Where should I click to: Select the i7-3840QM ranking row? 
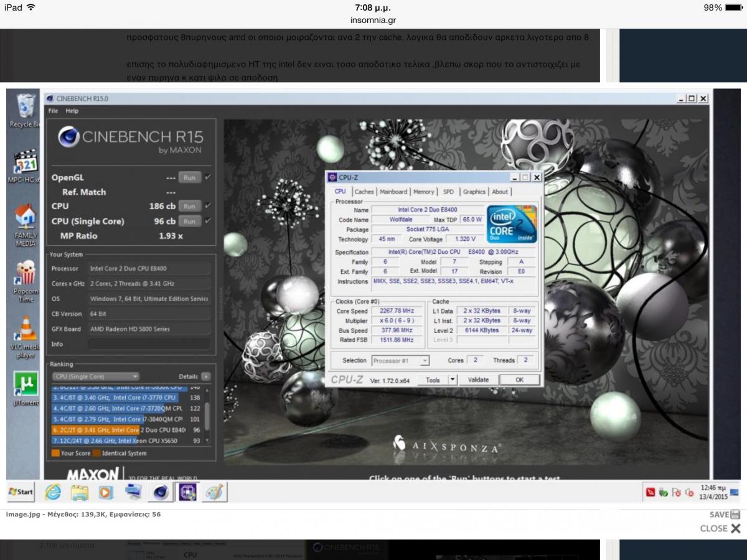(127, 419)
